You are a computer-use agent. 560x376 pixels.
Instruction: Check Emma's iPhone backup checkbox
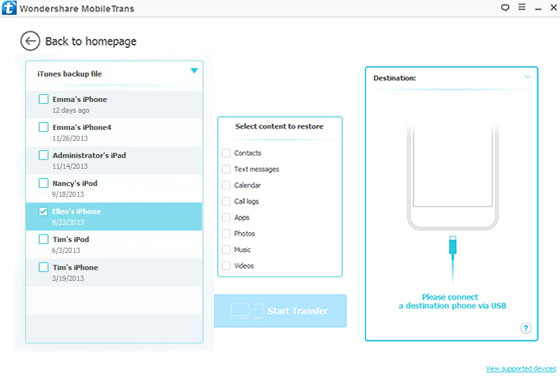point(43,99)
